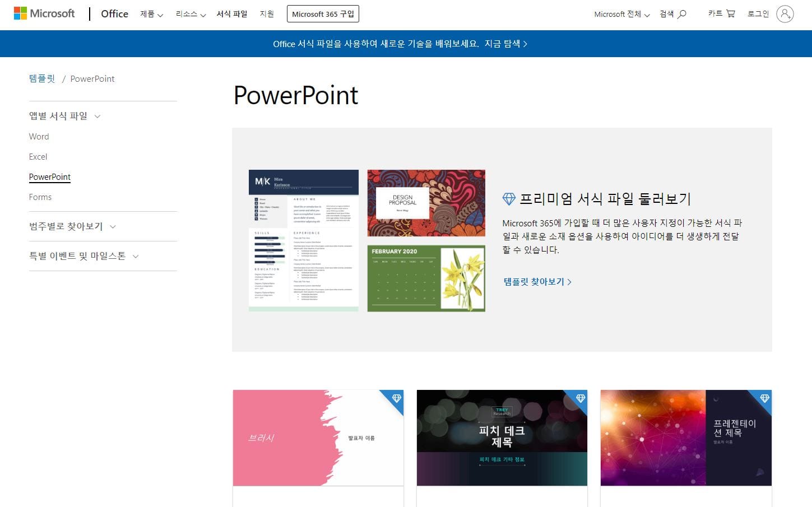The width and height of the screenshot is (812, 507).
Task: Open the 지원 menu item
Action: pos(267,14)
